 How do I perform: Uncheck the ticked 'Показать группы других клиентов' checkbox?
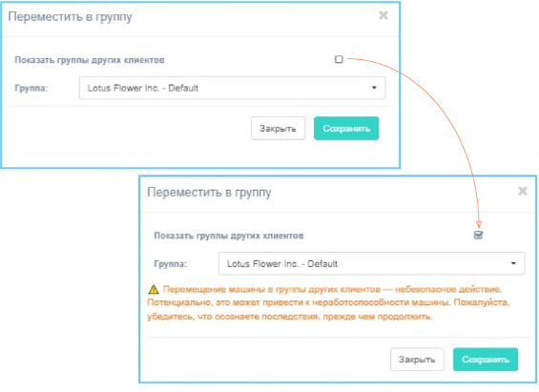478,235
